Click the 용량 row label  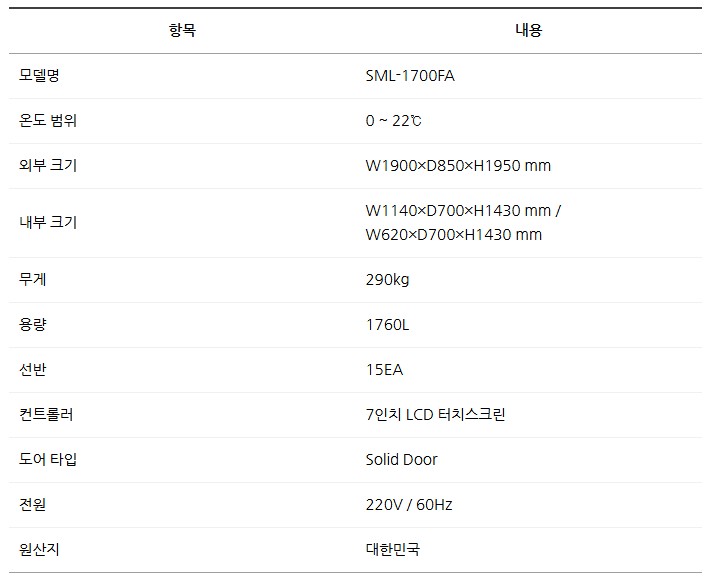[34, 325]
